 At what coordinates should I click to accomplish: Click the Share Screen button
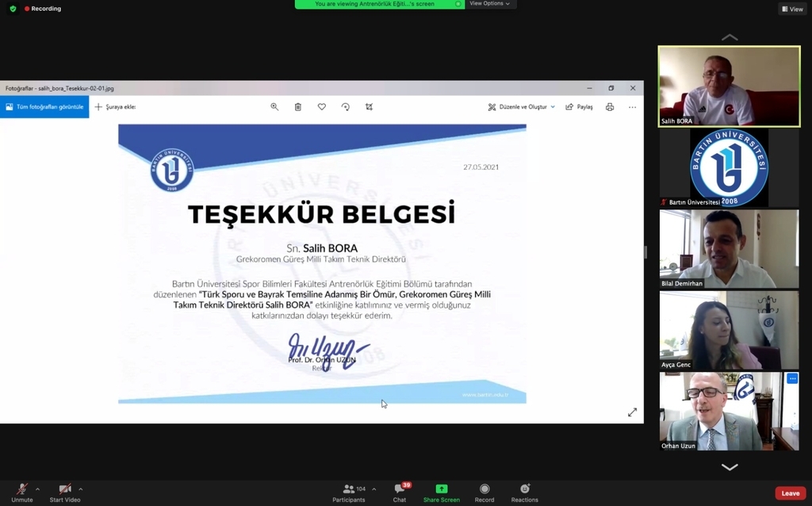(x=441, y=493)
